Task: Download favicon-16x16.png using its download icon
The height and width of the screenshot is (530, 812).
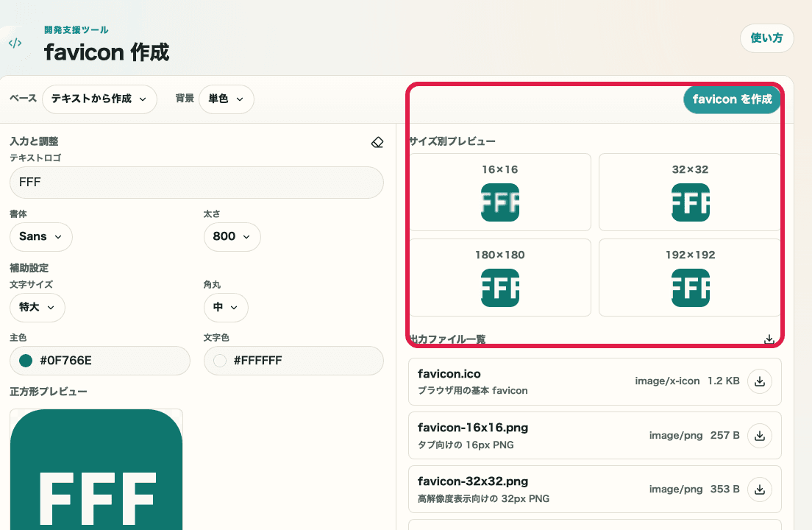Action: pos(760,436)
